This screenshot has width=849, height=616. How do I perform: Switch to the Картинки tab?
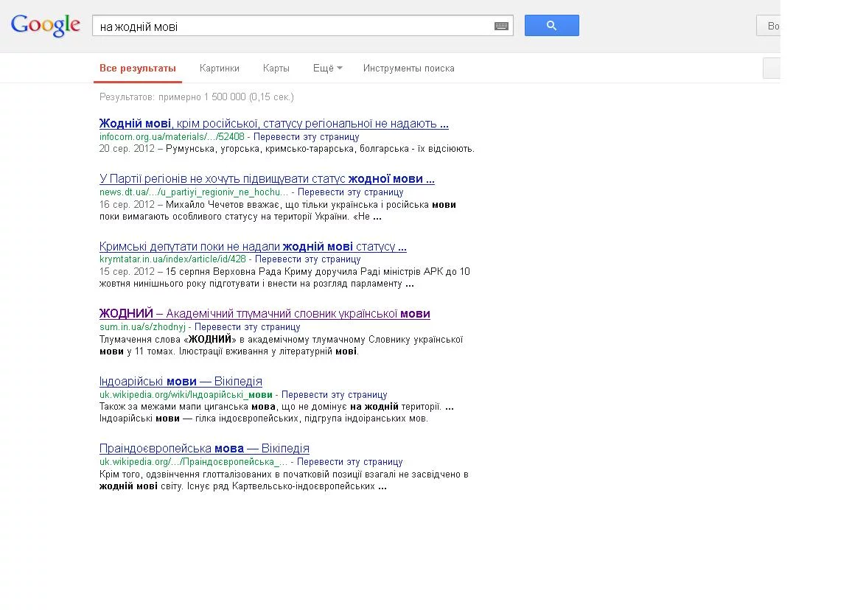pyautogui.click(x=220, y=69)
